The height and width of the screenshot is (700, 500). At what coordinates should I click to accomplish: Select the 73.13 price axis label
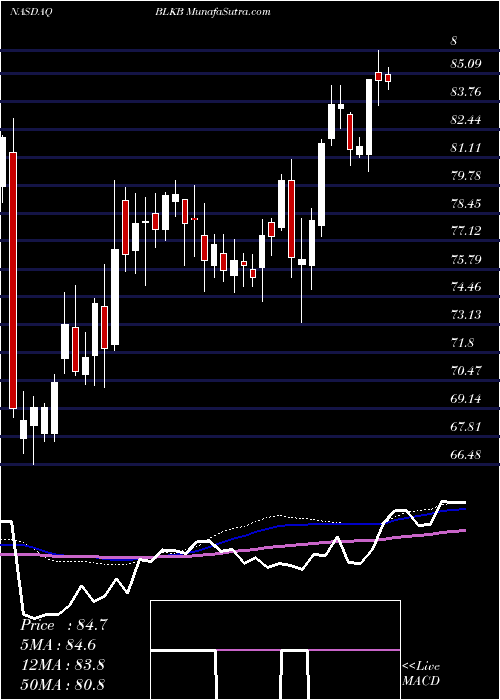coord(466,315)
